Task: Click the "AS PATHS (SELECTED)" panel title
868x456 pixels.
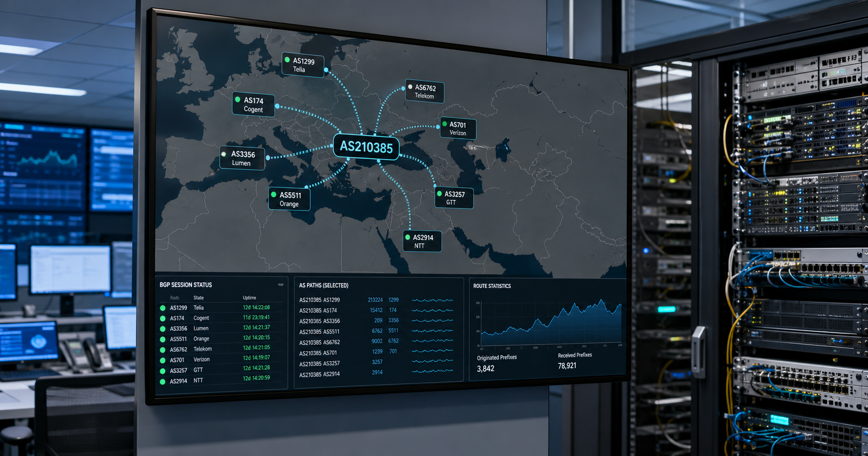Action: (x=323, y=285)
